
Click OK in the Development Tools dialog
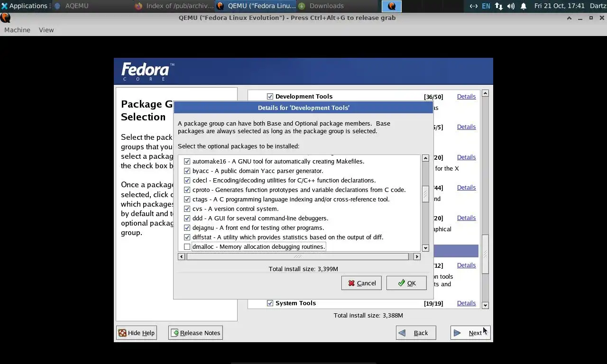(406, 283)
